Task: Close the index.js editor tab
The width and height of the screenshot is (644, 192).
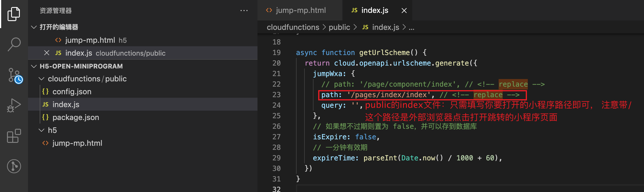Action: pos(404,11)
